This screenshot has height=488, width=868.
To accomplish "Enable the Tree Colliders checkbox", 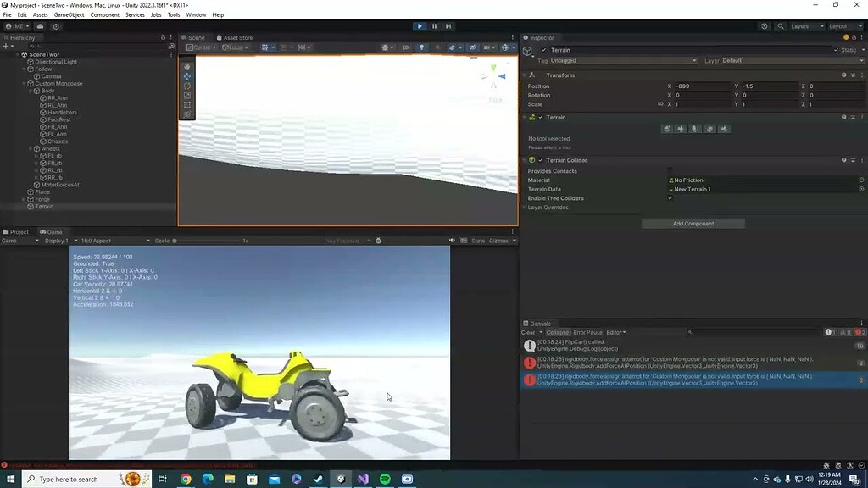I will click(x=670, y=198).
